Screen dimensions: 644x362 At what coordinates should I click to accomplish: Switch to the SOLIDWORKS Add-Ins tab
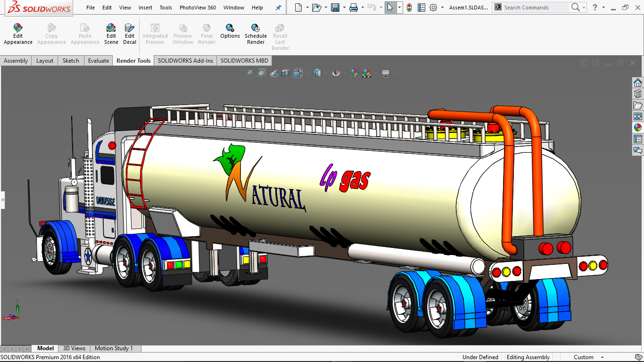[185, 60]
